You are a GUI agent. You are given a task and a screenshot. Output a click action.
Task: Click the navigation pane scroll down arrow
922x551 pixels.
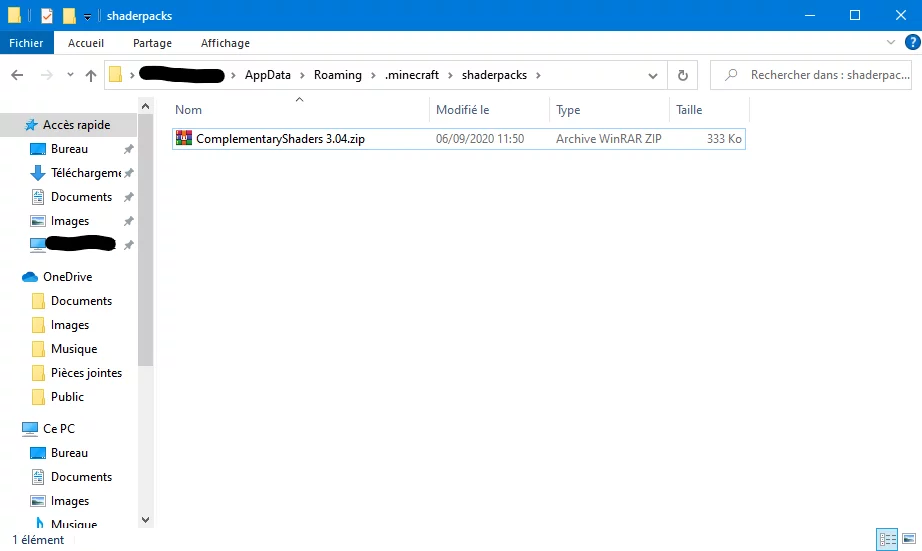click(x=145, y=519)
